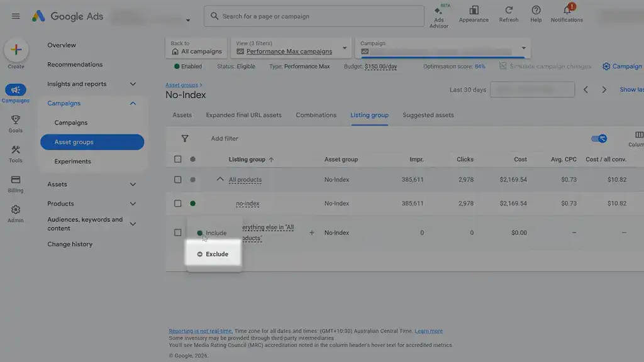The image size is (644, 362).
Task: Check the no-index row checkbox
Action: 177,204
